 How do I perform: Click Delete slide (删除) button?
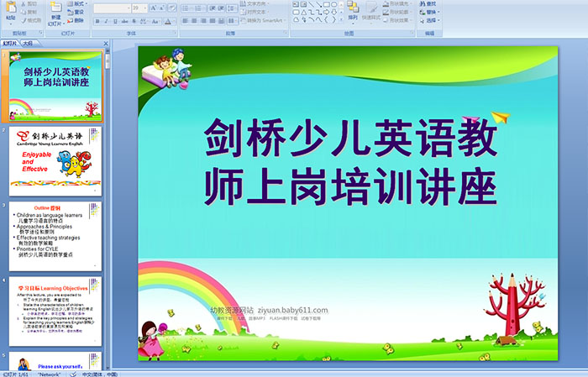click(x=76, y=20)
